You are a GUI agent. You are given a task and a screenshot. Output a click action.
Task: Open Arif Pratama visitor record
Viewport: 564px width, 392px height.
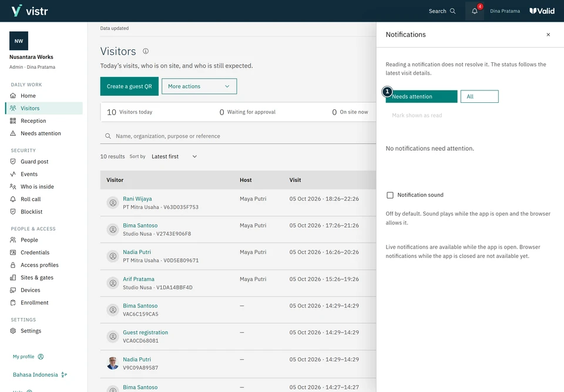pyautogui.click(x=139, y=279)
